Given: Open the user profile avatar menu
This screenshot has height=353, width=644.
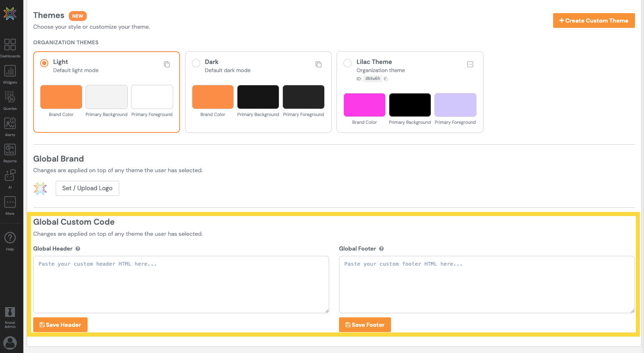Looking at the screenshot, I should [x=10, y=342].
